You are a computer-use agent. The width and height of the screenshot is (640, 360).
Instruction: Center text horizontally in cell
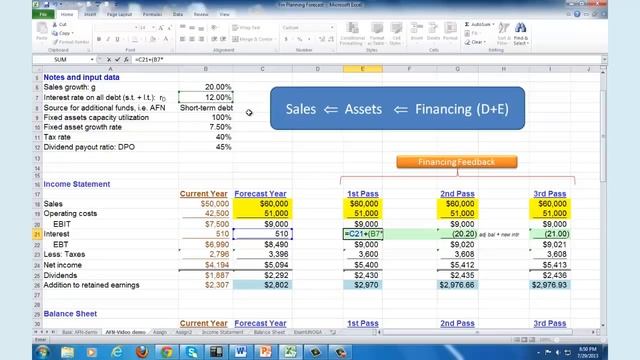191,39
